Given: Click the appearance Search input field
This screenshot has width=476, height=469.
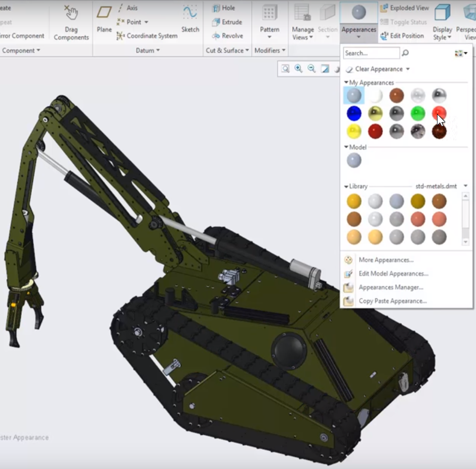Looking at the screenshot, I should tap(371, 53).
